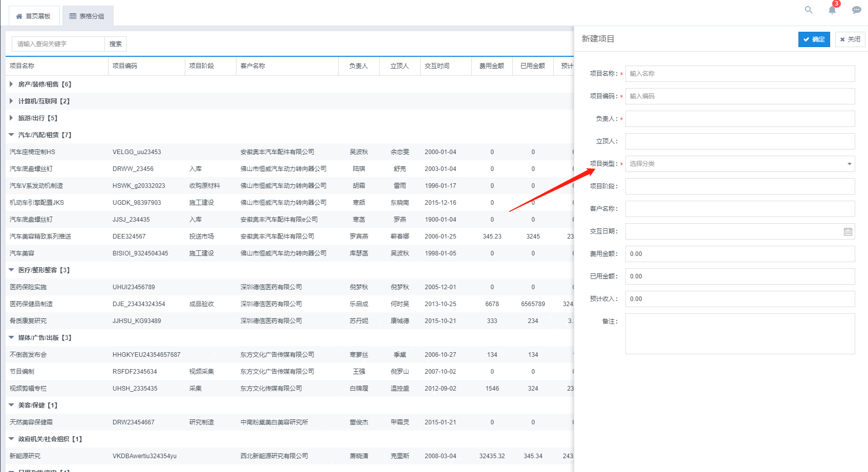The height and width of the screenshot is (472, 868).
Task: Select the 汽车美容精致系列推送 row
Action: (x=290, y=237)
